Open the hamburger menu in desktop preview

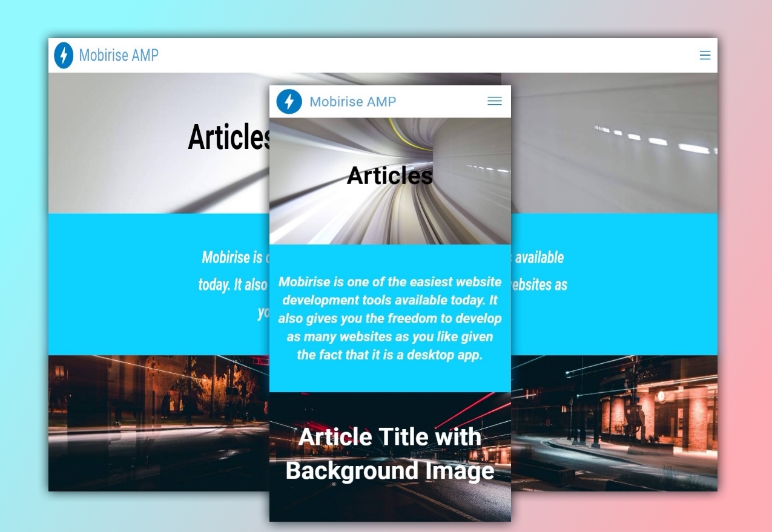coord(705,56)
